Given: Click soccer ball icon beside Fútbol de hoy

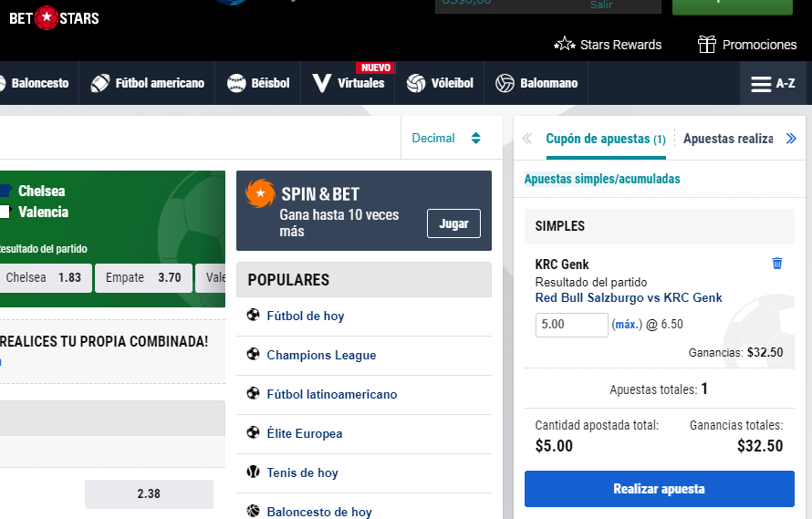Looking at the screenshot, I should pos(253,315).
